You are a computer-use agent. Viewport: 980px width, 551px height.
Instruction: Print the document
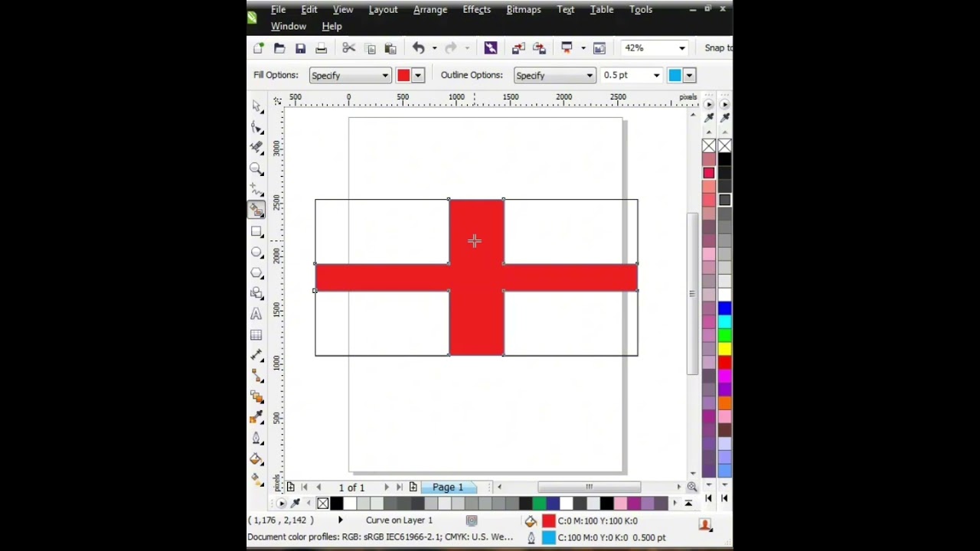click(x=321, y=48)
